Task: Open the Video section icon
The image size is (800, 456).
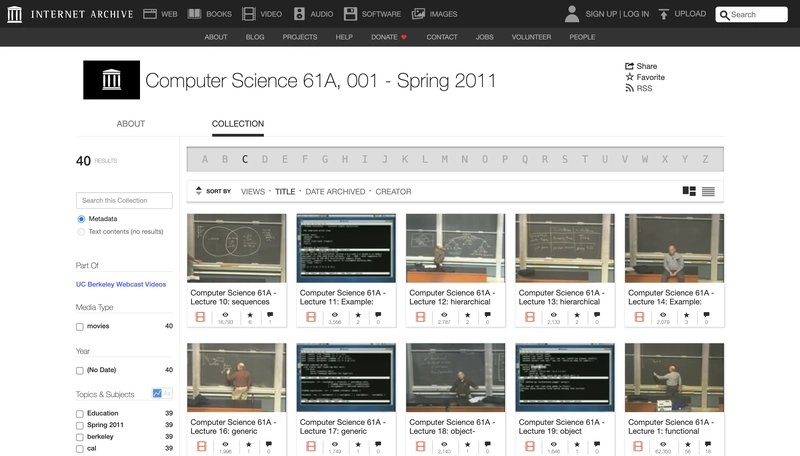Action: (x=248, y=14)
